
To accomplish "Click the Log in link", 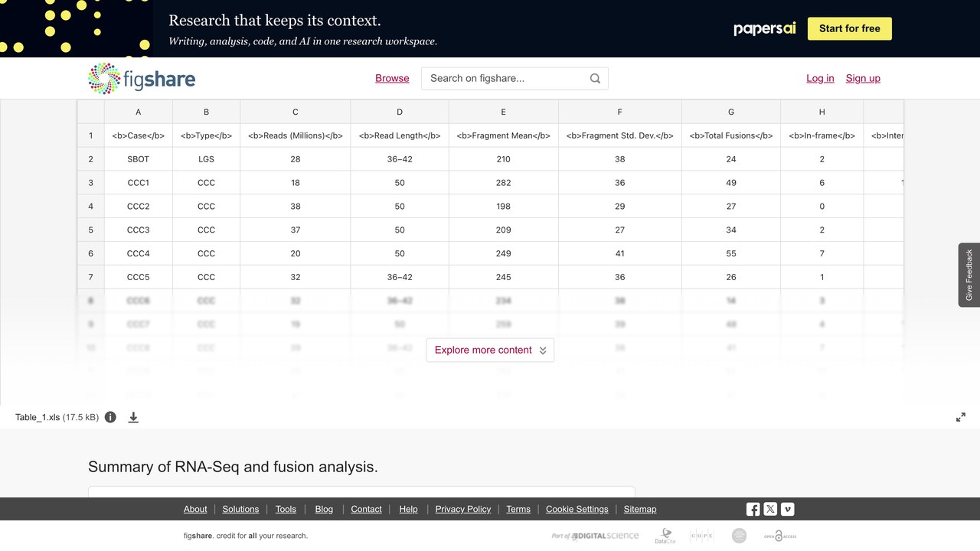I will 820,78.
